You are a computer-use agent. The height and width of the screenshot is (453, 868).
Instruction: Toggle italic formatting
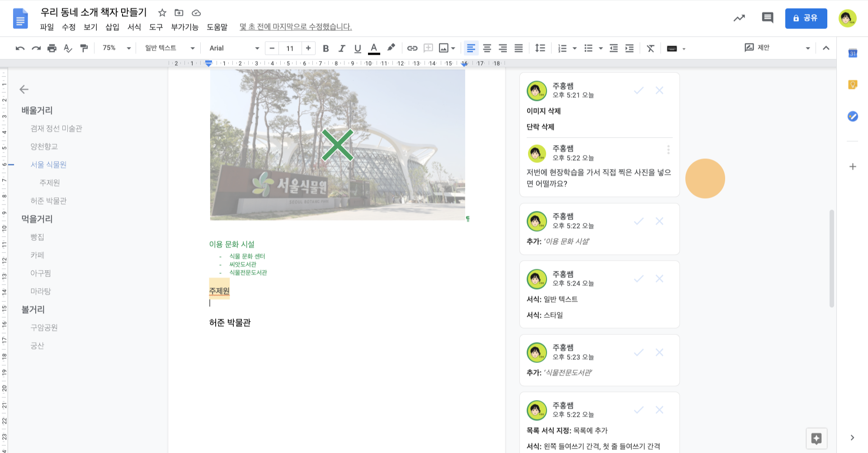tap(342, 48)
